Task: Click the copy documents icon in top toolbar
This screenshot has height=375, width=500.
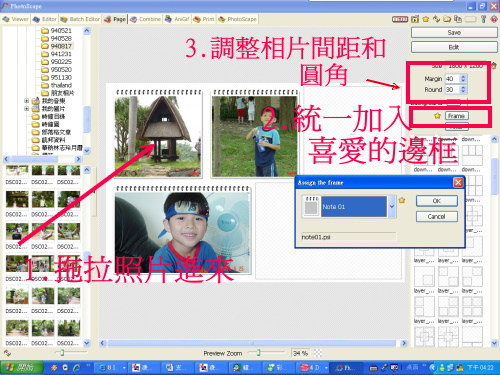Action: point(458,19)
